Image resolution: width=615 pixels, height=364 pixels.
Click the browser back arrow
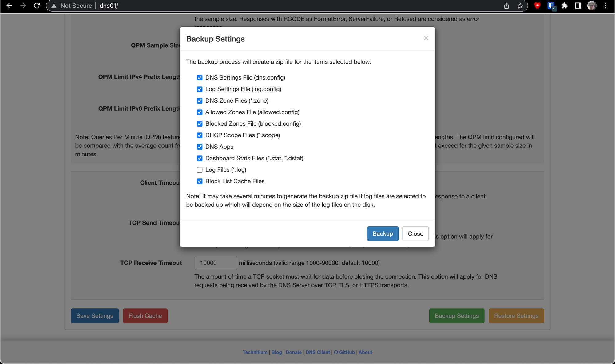[x=9, y=6]
